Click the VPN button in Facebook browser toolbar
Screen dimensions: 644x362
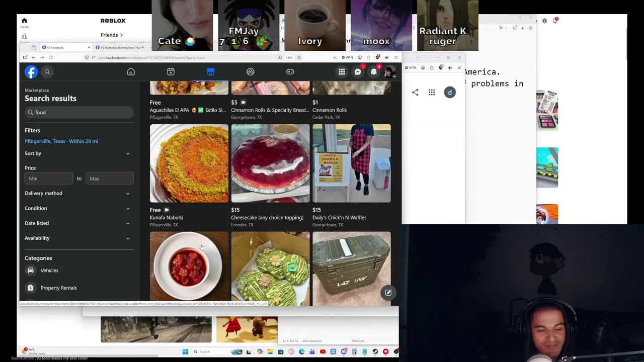347,57
